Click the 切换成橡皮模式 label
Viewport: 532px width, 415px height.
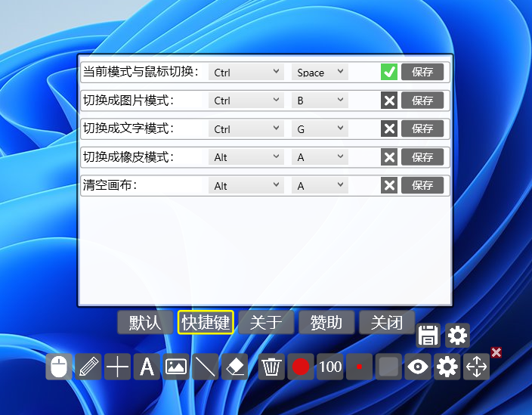click(128, 156)
